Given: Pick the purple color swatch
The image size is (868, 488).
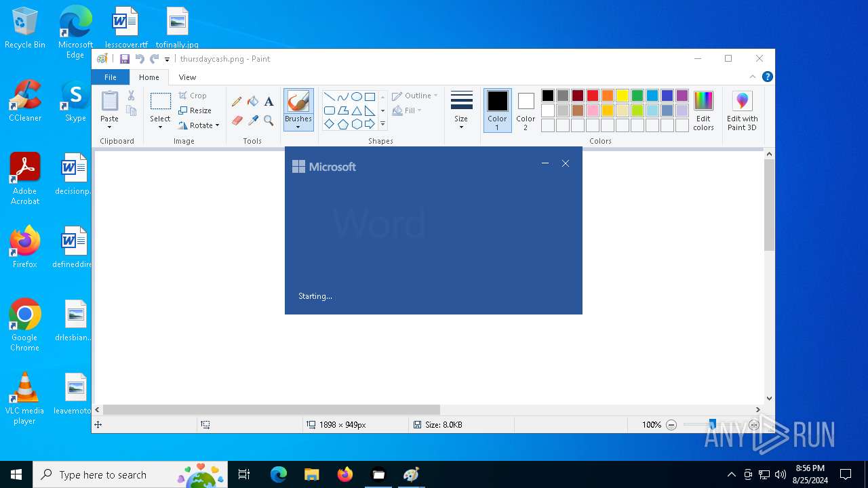Looking at the screenshot, I should coord(682,96).
